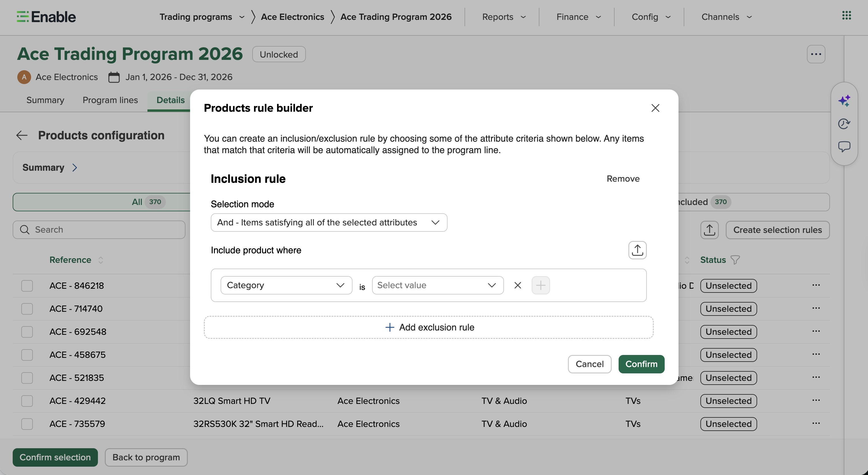Open the Select value dropdown
This screenshot has height=475, width=868.
(437, 285)
